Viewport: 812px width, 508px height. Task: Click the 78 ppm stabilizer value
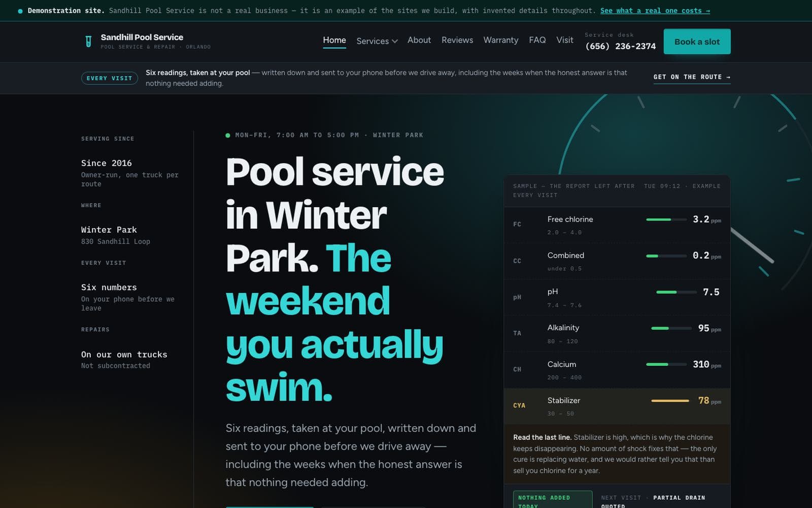709,401
